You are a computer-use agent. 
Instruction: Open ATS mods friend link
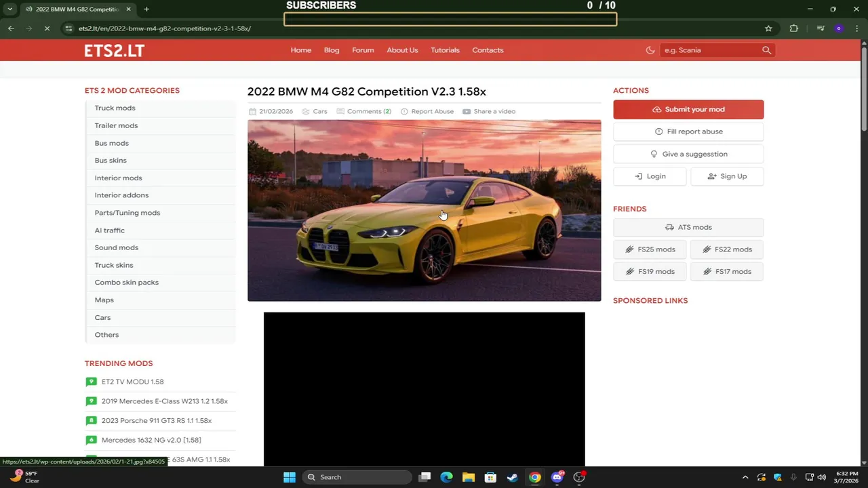coord(688,227)
